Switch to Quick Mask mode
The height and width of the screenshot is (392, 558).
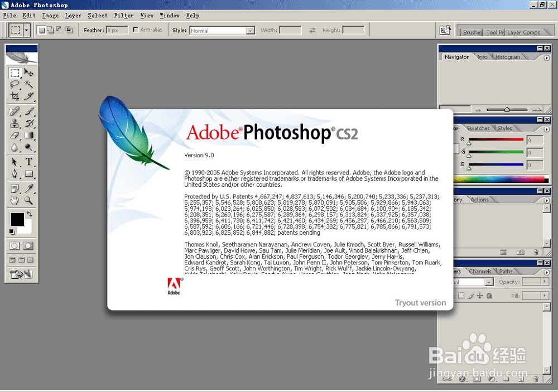(x=28, y=246)
